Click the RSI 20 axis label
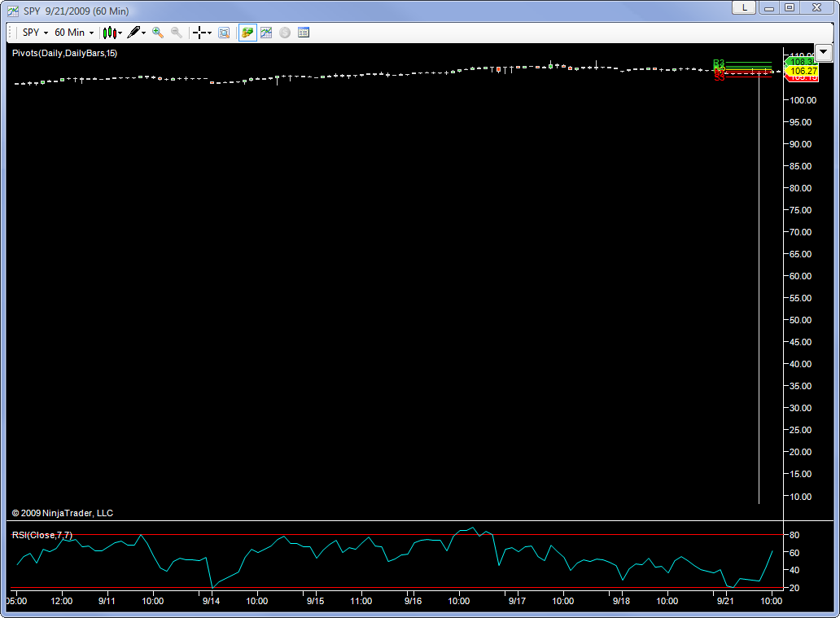The image size is (840, 618). coord(794,588)
